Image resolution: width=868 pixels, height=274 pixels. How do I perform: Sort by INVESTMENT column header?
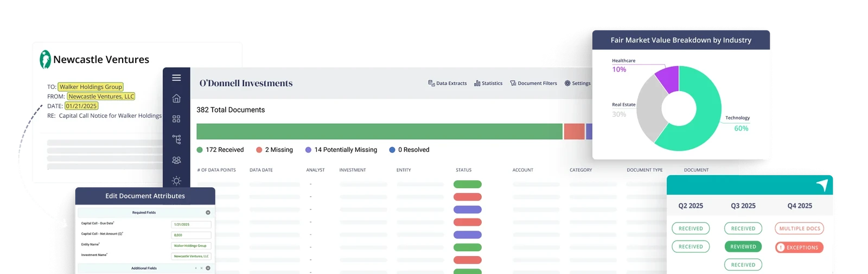pos(353,170)
